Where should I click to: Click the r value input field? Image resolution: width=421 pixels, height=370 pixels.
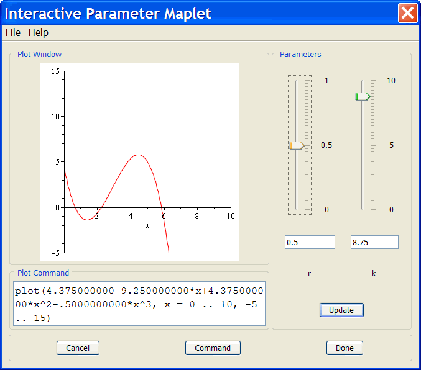point(310,242)
